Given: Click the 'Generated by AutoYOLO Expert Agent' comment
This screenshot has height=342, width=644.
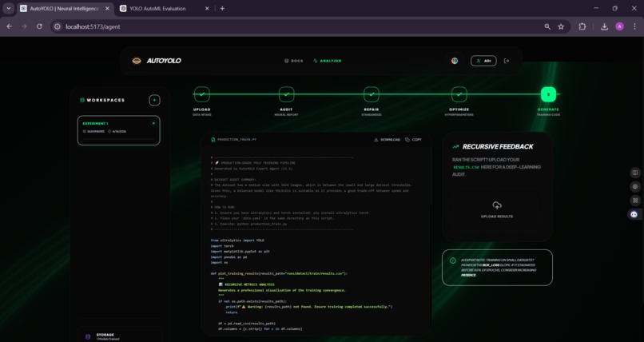Looking at the screenshot, I should point(253,169).
